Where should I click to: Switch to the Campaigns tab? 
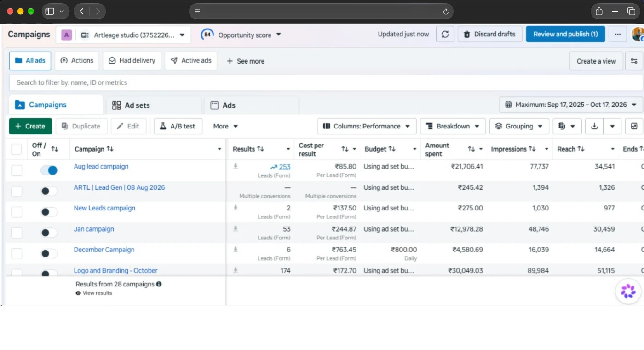tap(56, 105)
